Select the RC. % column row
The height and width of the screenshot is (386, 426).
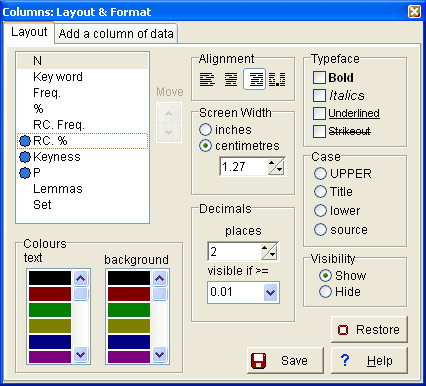pos(82,141)
